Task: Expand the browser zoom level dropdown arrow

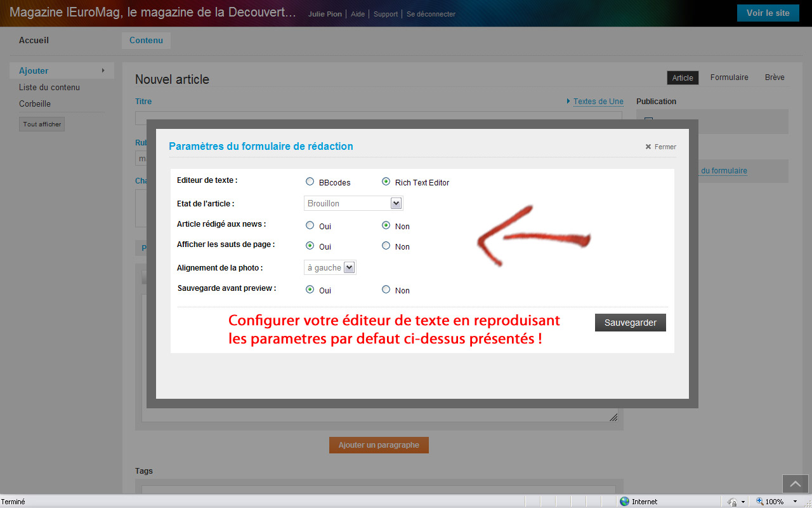Action: tap(795, 502)
